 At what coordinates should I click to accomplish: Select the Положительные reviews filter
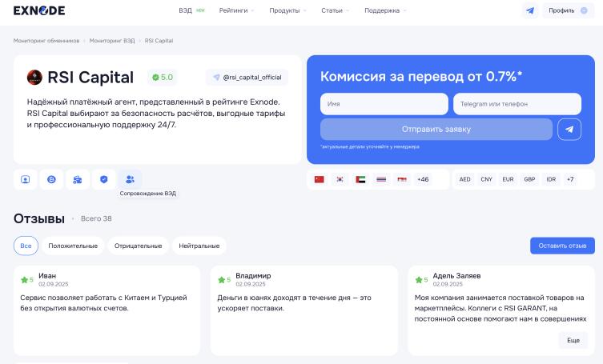pyautogui.click(x=73, y=246)
